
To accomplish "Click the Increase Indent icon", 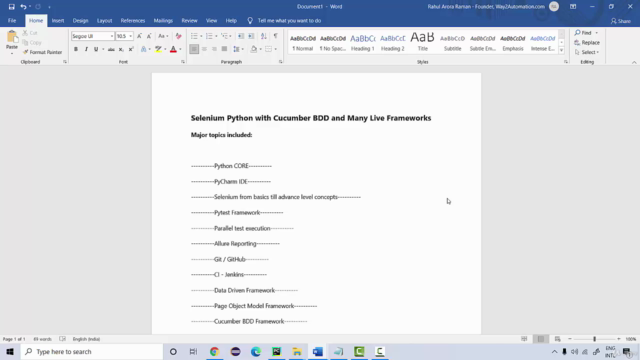I will coord(251,36).
